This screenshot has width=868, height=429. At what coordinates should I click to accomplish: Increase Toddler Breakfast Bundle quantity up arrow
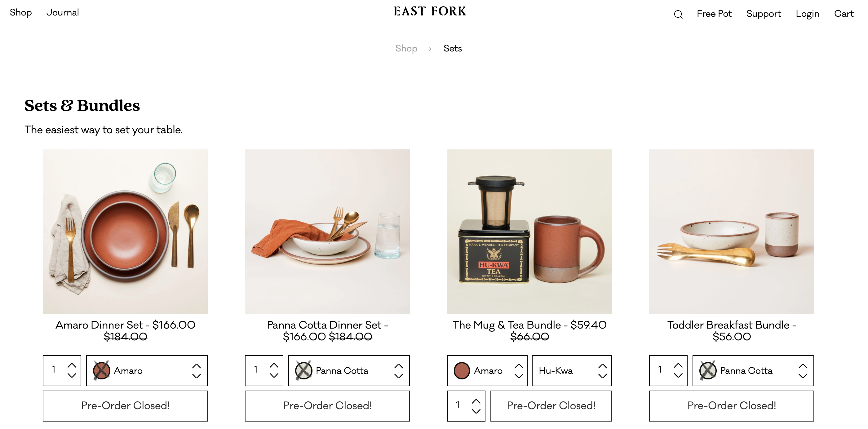click(678, 365)
